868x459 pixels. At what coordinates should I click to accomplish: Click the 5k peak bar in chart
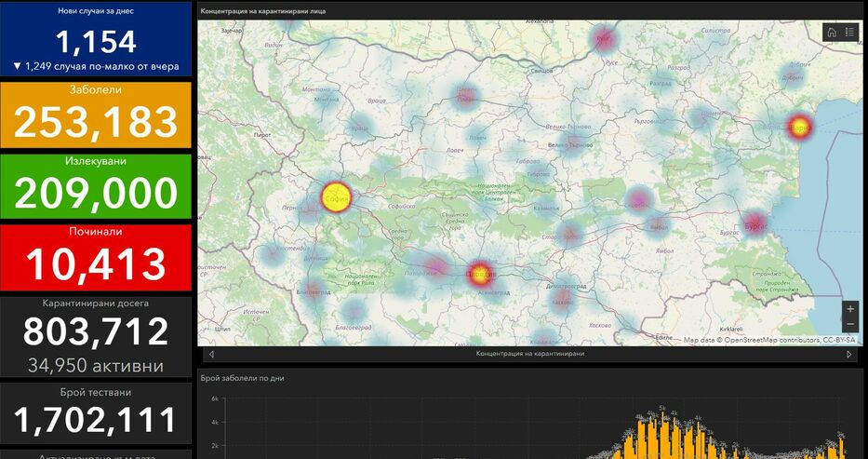tap(662, 435)
